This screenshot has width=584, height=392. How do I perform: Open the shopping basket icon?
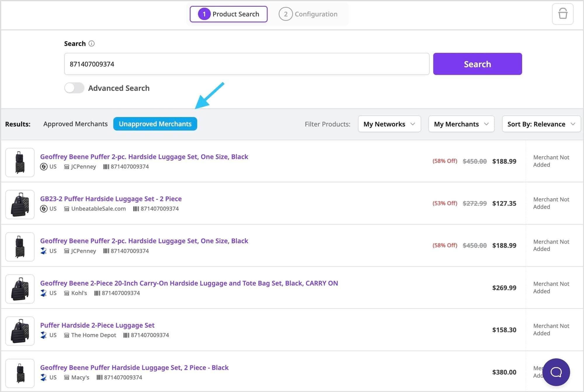tap(562, 14)
